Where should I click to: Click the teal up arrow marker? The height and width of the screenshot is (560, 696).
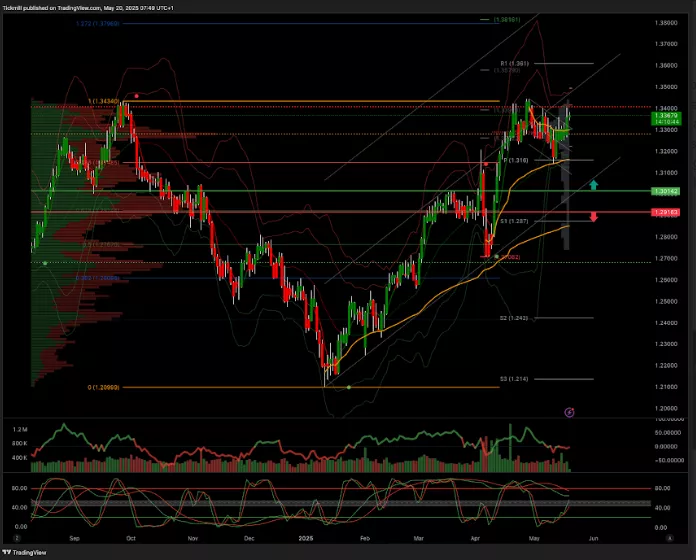[x=594, y=185]
